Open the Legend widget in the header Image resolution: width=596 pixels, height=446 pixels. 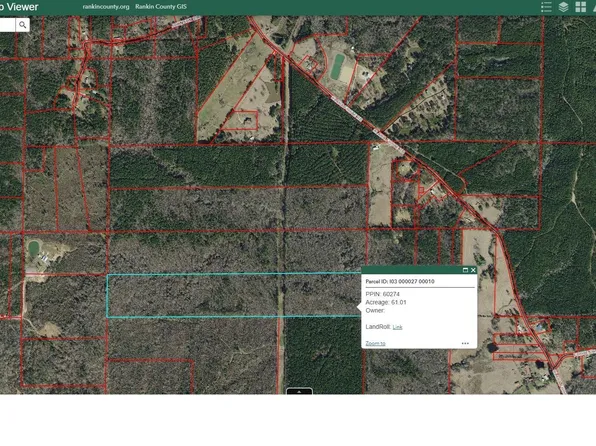point(546,7)
